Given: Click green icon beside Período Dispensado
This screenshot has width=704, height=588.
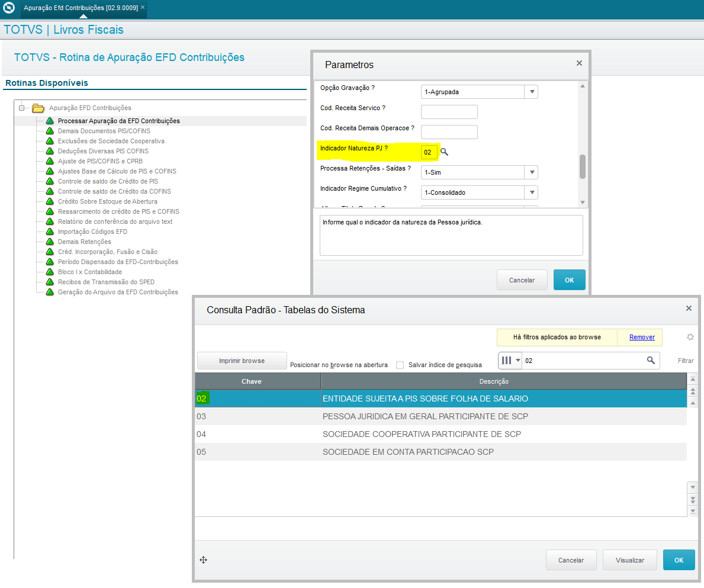Looking at the screenshot, I should click(50, 262).
